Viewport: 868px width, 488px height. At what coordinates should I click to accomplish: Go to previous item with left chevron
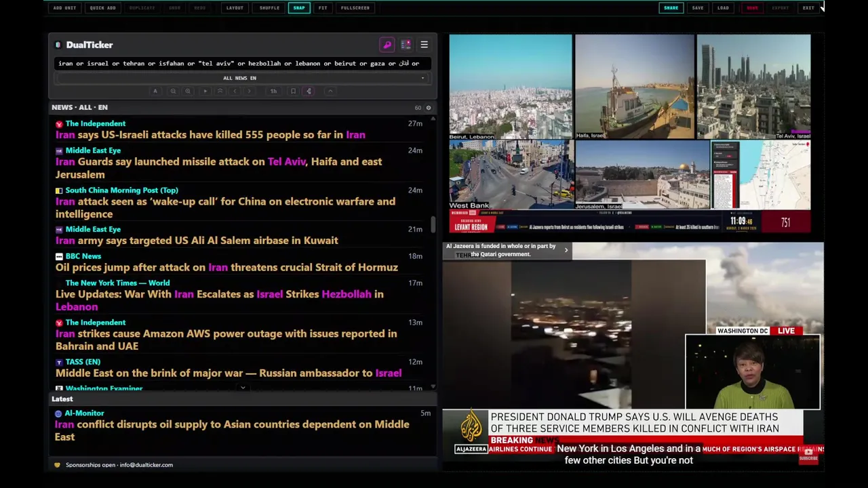(x=235, y=91)
